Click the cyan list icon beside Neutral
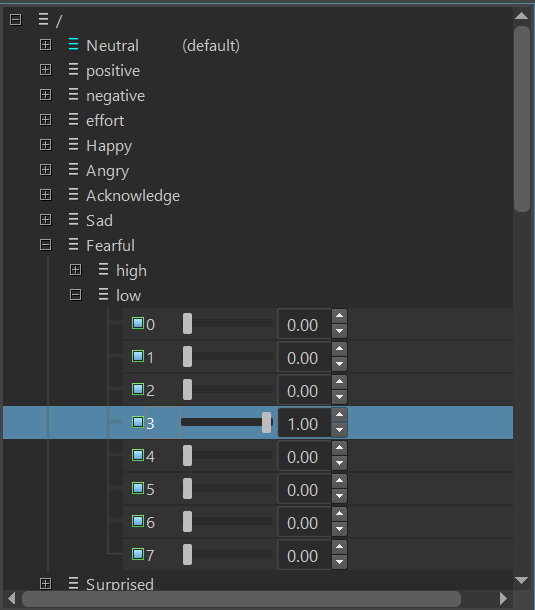The height and width of the screenshot is (610, 535). 73,44
